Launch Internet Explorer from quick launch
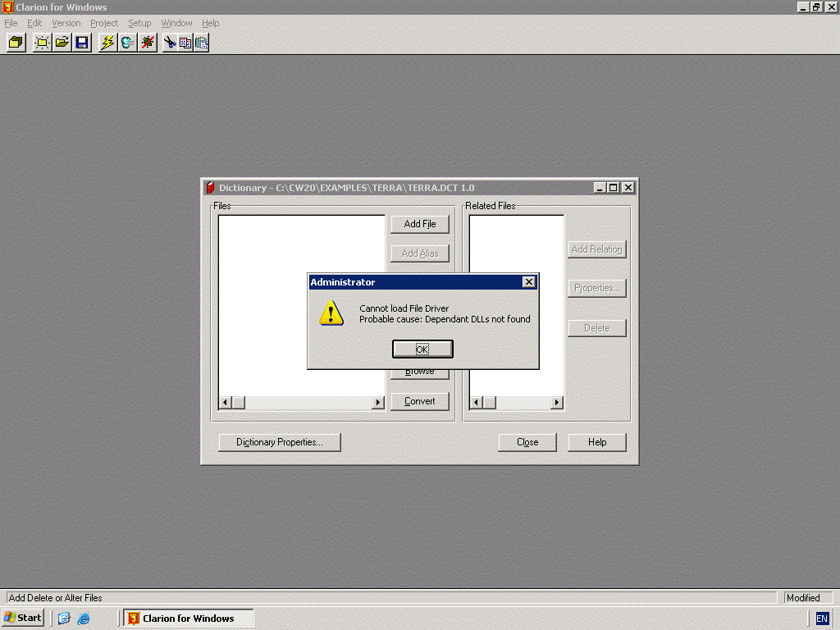The width and height of the screenshot is (840, 630). coord(84,619)
